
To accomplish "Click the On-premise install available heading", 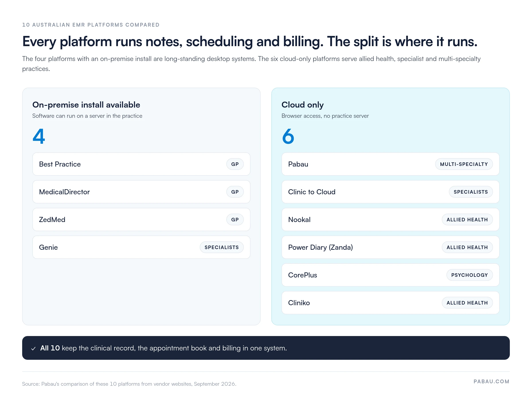I will point(86,105).
